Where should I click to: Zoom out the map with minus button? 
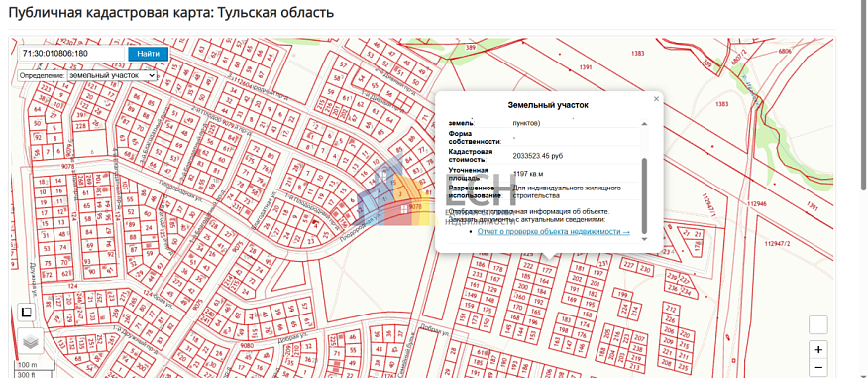pyautogui.click(x=818, y=367)
